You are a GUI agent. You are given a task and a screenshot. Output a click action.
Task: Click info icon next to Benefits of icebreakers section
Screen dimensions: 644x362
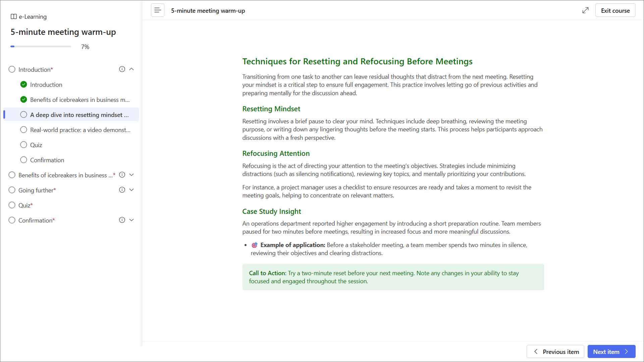(x=122, y=175)
